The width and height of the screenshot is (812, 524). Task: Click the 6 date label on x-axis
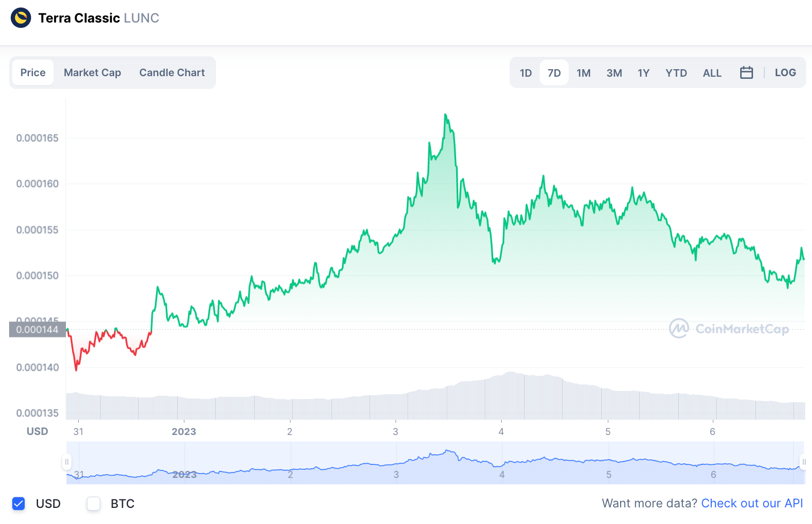pos(712,432)
